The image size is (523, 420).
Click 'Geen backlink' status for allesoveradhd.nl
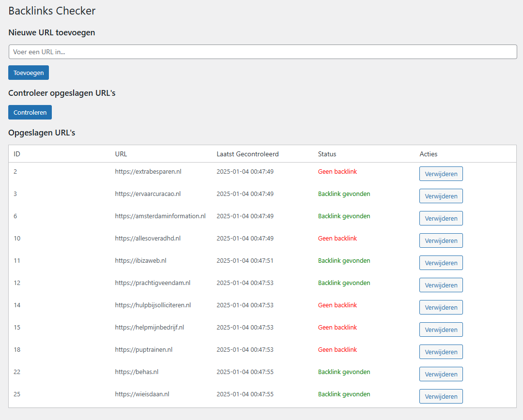pos(337,239)
